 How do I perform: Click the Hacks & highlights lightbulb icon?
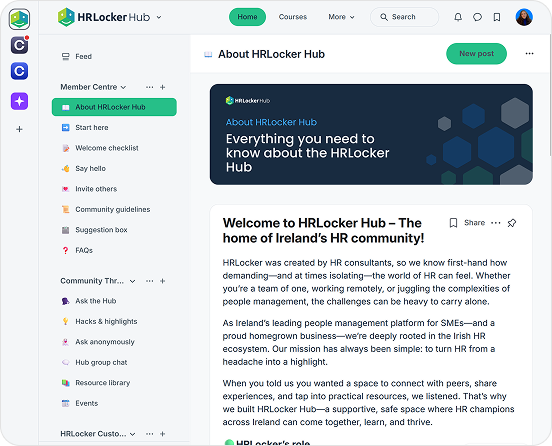coord(65,321)
